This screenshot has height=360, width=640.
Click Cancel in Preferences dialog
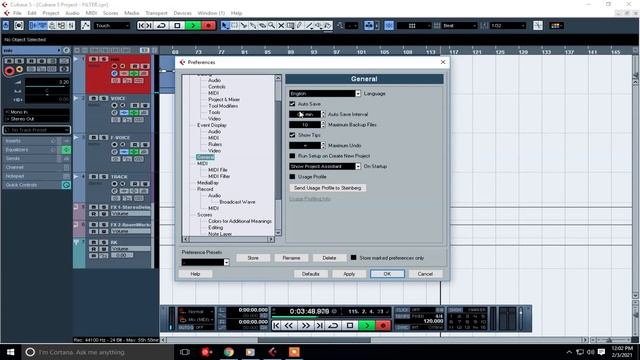425,274
